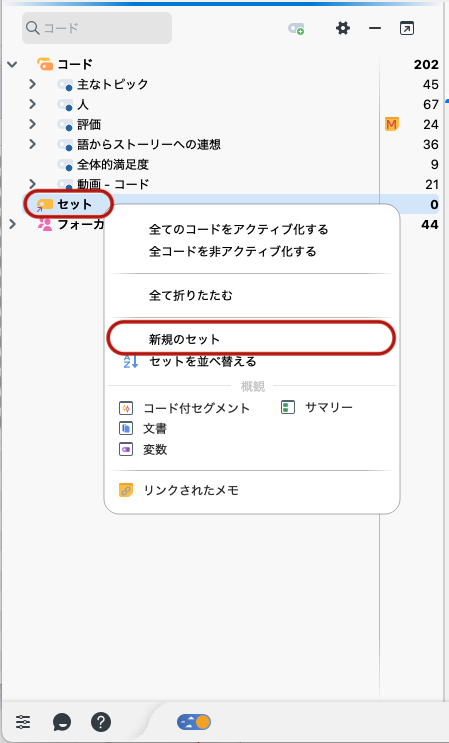
Task: Collapse the コード root tree node
Action: coord(12,64)
